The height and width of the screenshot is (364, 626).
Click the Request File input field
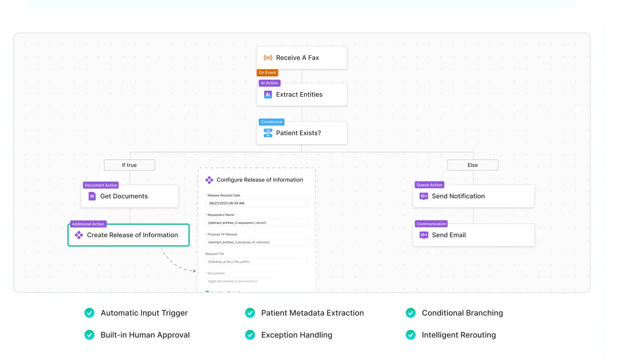tap(256, 262)
